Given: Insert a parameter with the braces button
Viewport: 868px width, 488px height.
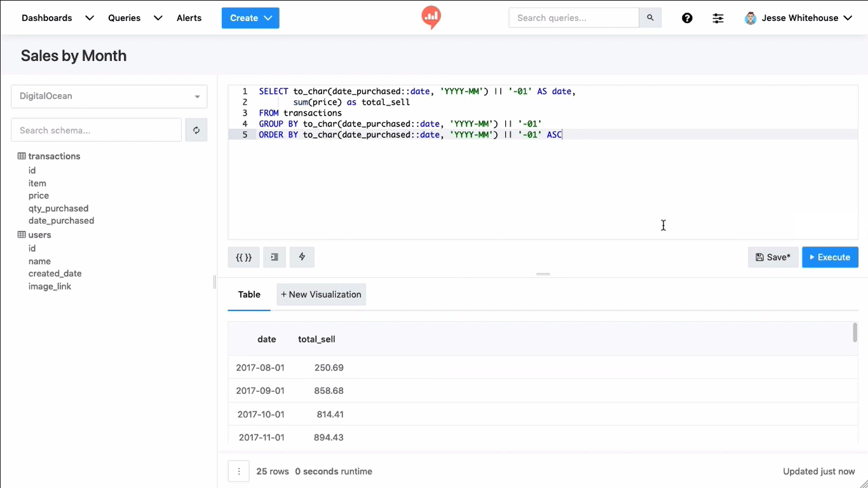Looking at the screenshot, I should 244,257.
